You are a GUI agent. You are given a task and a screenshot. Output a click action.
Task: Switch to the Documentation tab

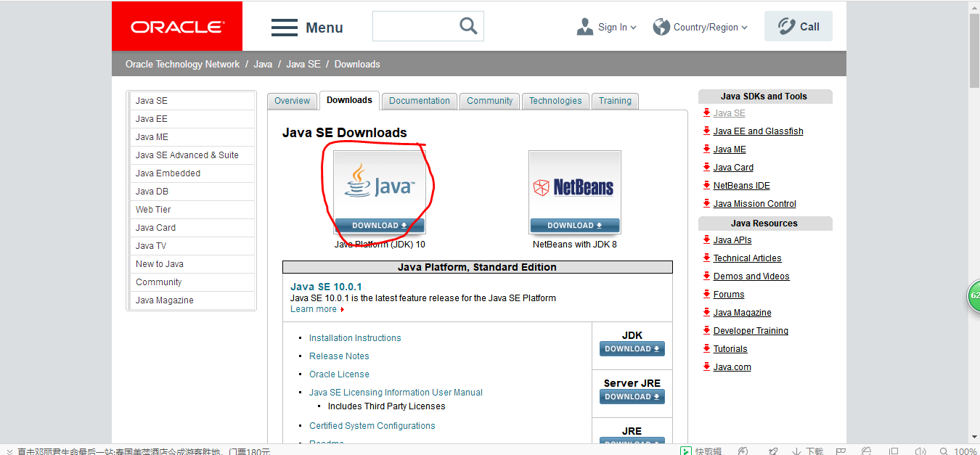point(420,101)
